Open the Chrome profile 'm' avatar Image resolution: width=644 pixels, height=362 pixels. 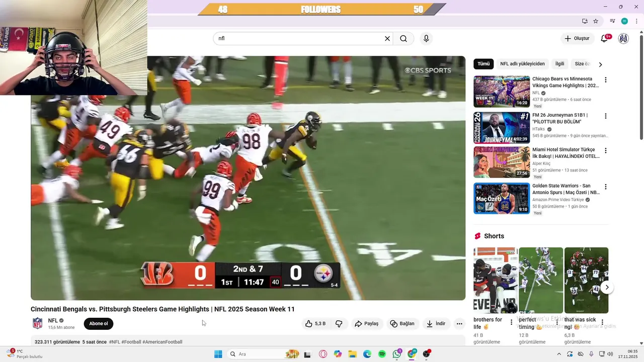(624, 21)
